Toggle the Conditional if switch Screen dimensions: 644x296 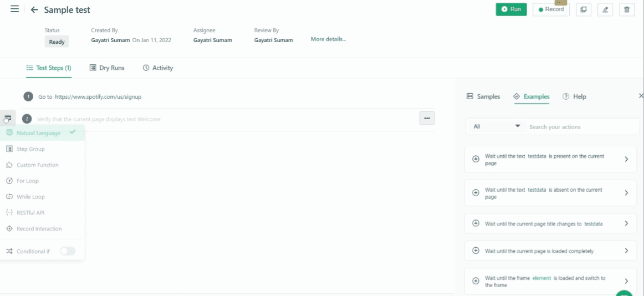pyautogui.click(x=68, y=251)
